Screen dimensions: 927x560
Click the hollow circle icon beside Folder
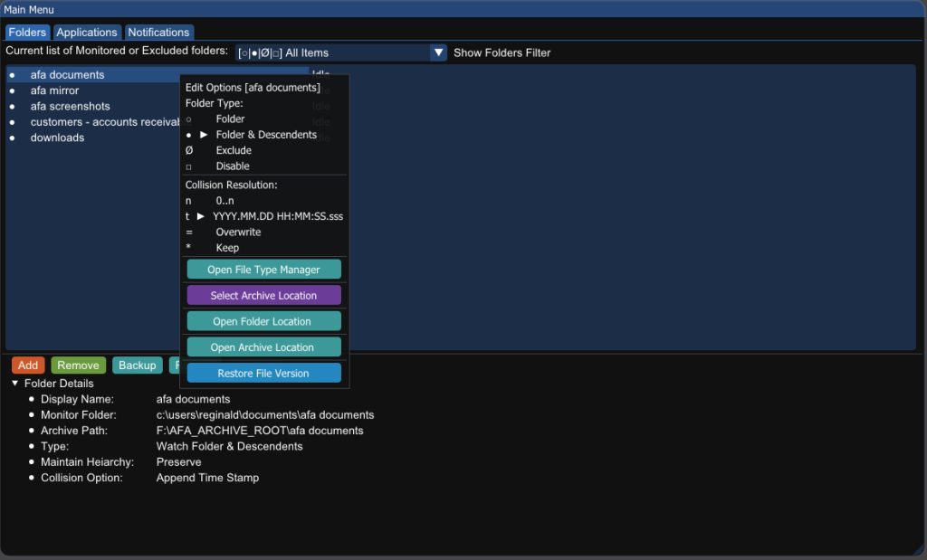188,119
